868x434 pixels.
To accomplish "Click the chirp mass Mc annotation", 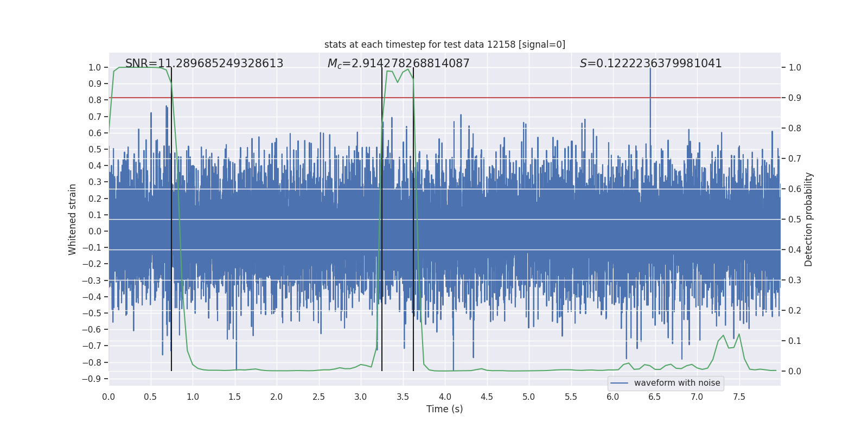I will click(x=398, y=63).
